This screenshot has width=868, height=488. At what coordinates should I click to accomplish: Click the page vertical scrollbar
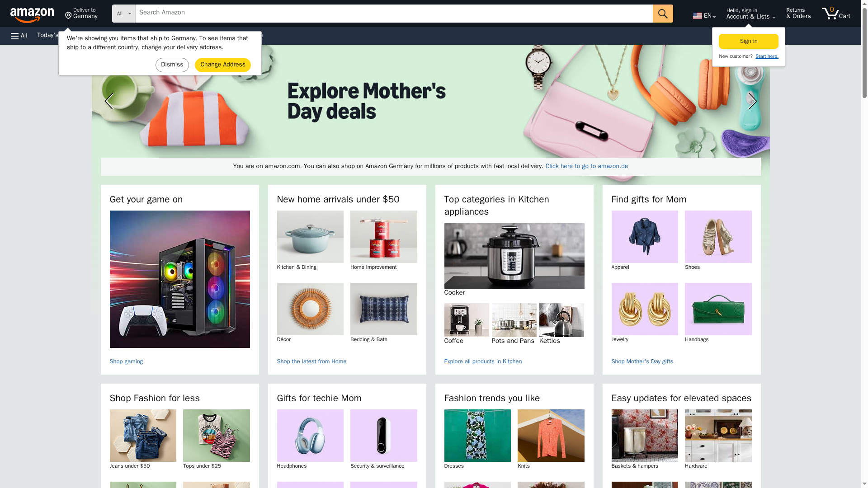click(x=864, y=244)
